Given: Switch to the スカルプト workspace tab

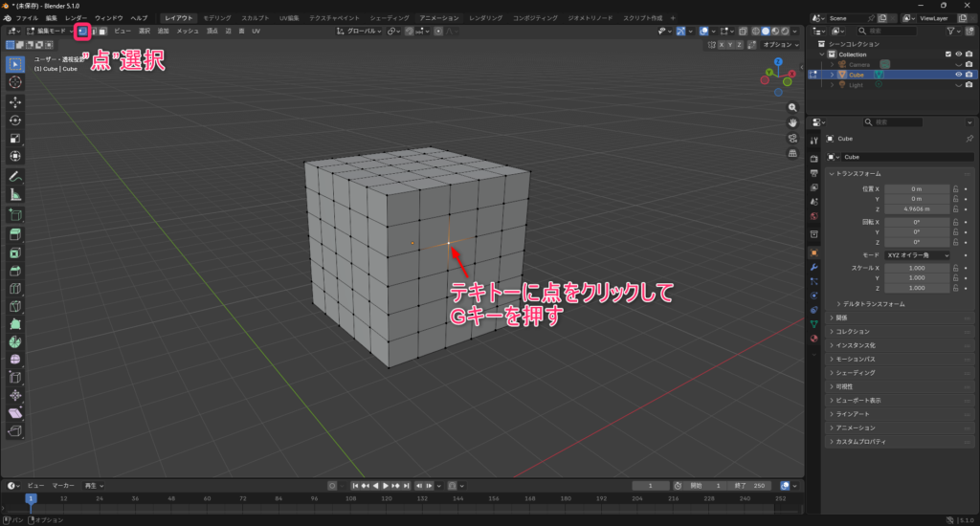Looking at the screenshot, I should (255, 18).
